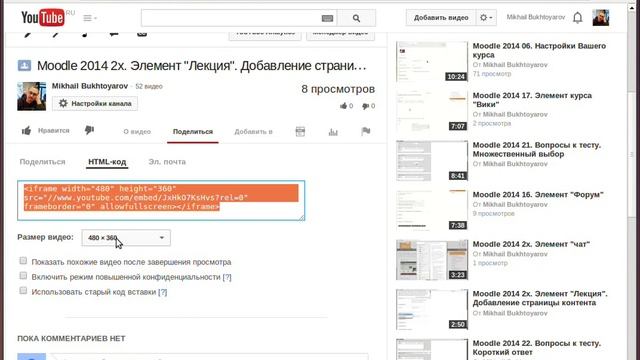Click the search magnifier button
The image size is (640, 360).
[x=356, y=18]
